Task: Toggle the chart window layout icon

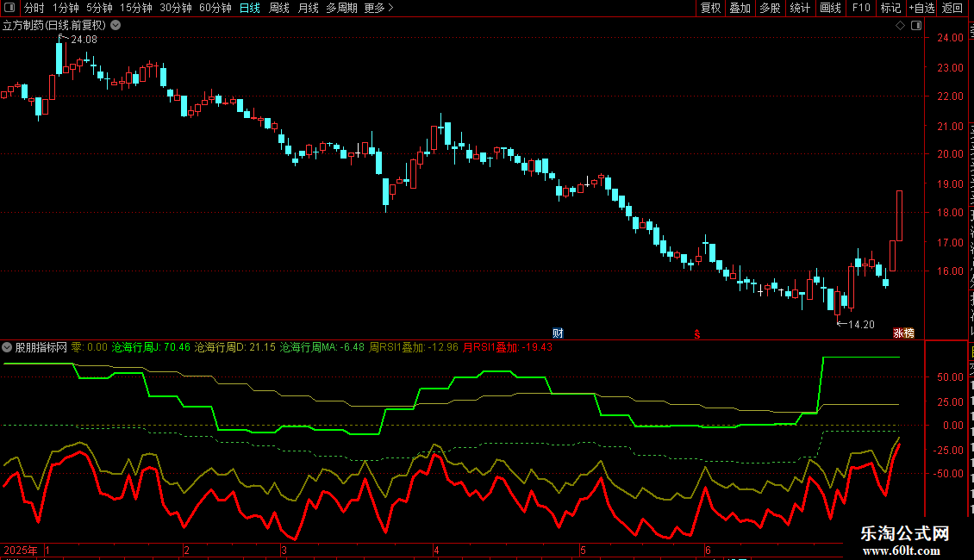Action: click(x=916, y=26)
